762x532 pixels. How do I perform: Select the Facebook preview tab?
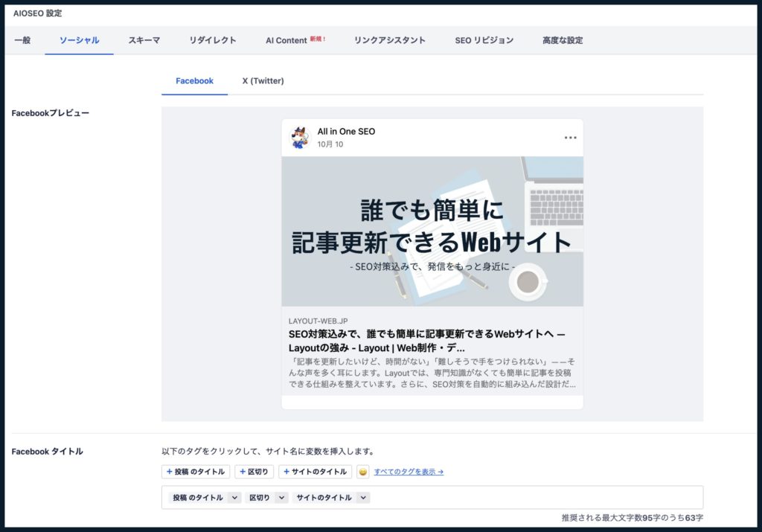(194, 80)
